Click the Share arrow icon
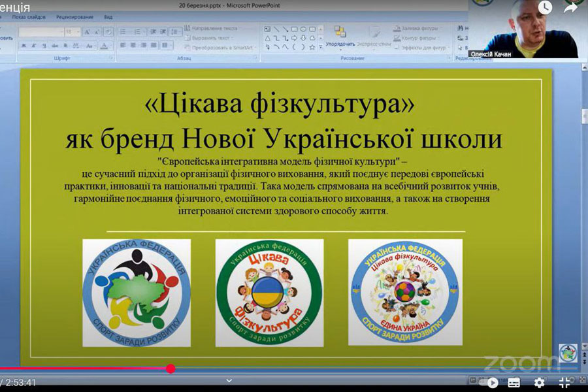Image resolution: width=588 pixels, height=392 pixels. [x=570, y=8]
